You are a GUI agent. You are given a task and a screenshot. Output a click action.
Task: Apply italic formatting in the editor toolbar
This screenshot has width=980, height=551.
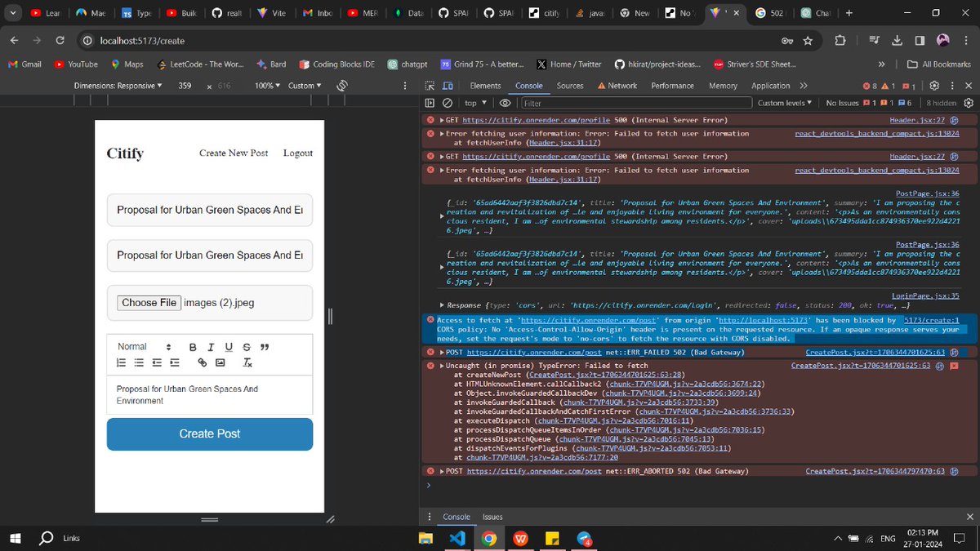pyautogui.click(x=211, y=346)
